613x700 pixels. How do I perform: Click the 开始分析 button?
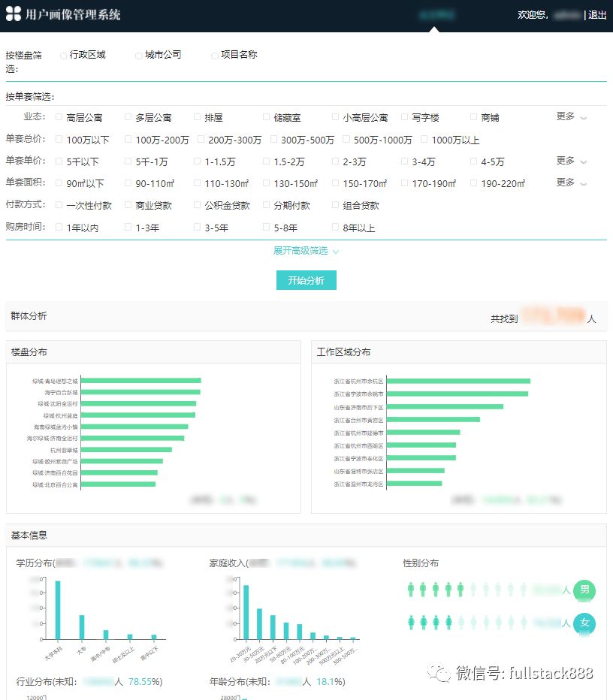(306, 280)
